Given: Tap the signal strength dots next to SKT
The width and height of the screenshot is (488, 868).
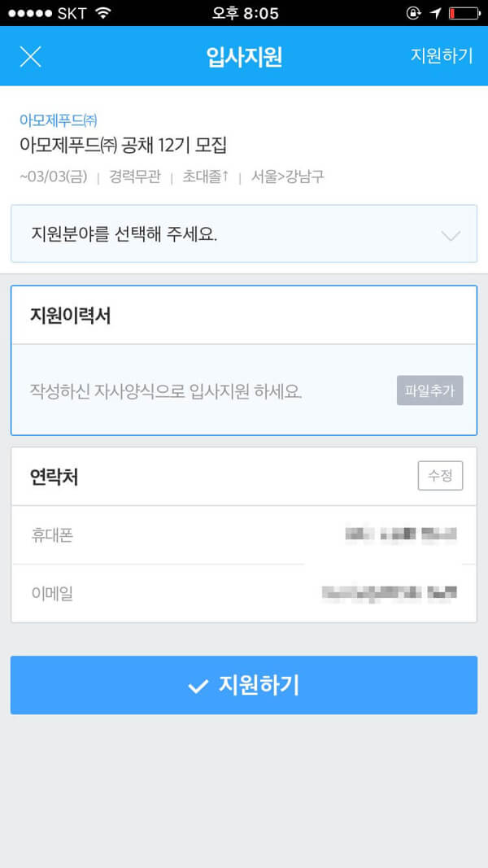Looking at the screenshot, I should pos(30,13).
